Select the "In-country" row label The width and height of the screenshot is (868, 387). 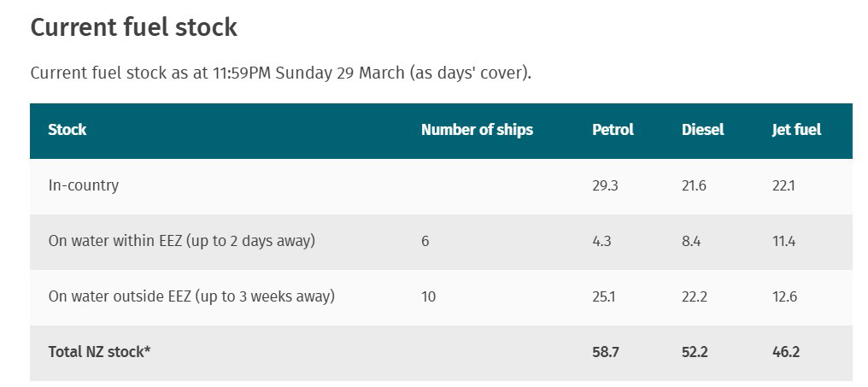pos(84,185)
